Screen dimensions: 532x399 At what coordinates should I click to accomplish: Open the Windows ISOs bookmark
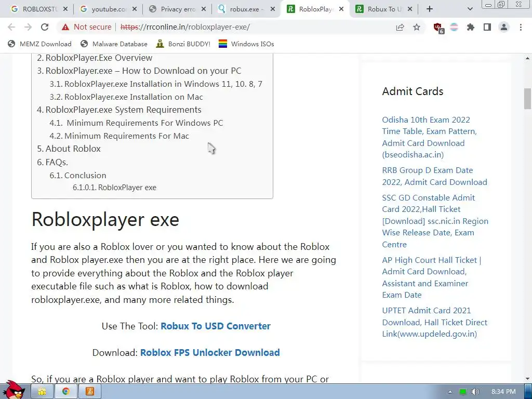click(x=246, y=44)
